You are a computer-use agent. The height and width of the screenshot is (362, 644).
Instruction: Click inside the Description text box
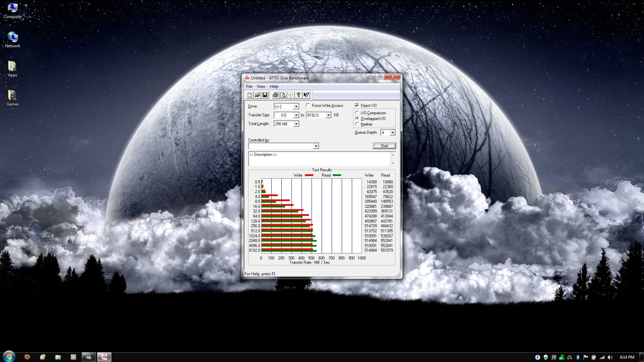click(319, 159)
